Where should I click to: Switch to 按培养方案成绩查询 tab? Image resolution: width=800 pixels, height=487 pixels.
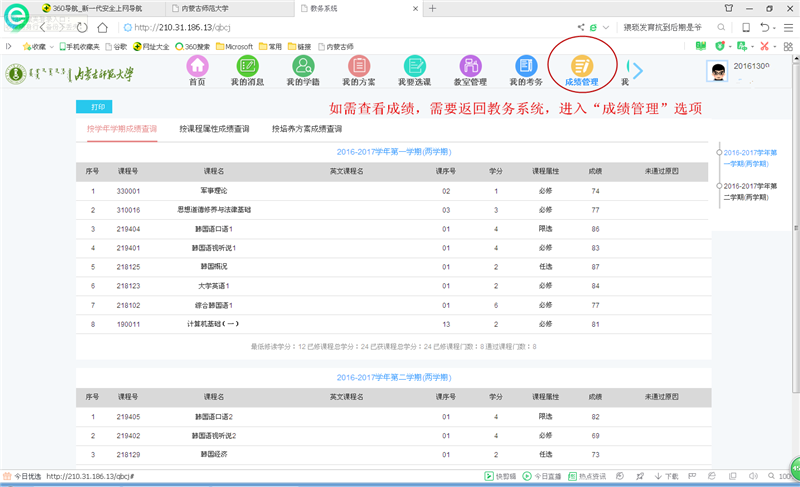pyautogui.click(x=307, y=129)
